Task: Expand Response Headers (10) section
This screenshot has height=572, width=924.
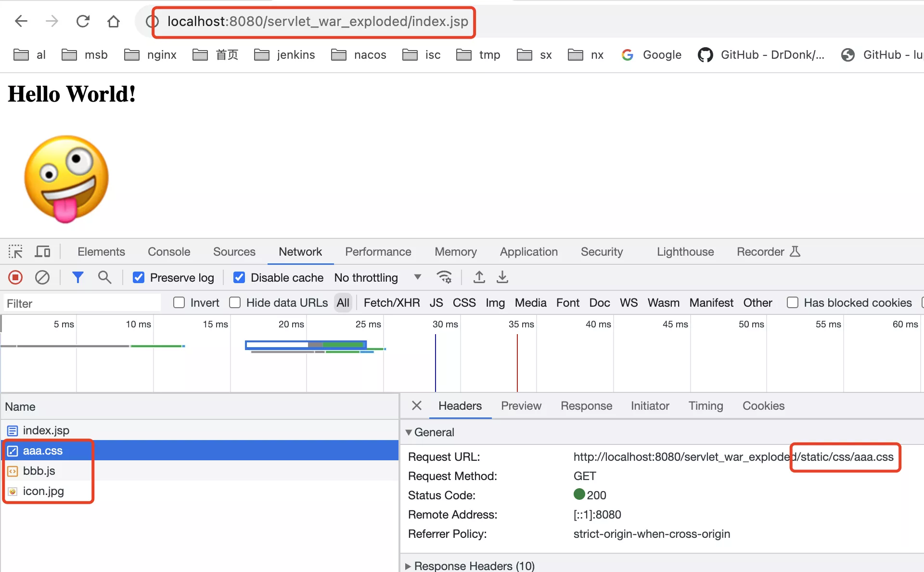Action: click(408, 566)
